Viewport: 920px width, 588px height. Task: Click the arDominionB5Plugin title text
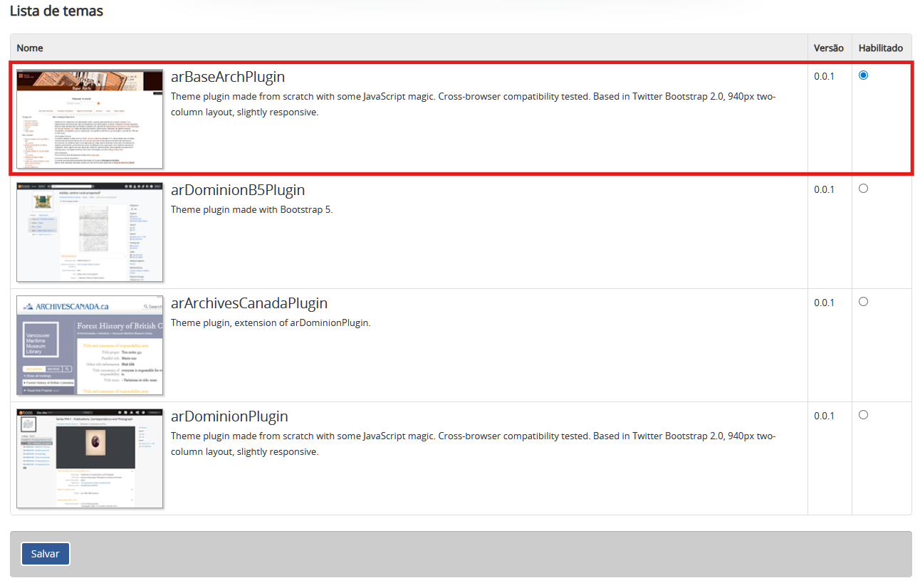pyautogui.click(x=238, y=190)
